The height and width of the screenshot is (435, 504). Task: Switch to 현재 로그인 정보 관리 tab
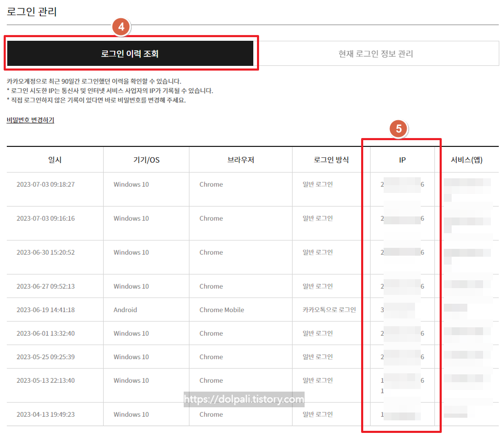pos(376,53)
